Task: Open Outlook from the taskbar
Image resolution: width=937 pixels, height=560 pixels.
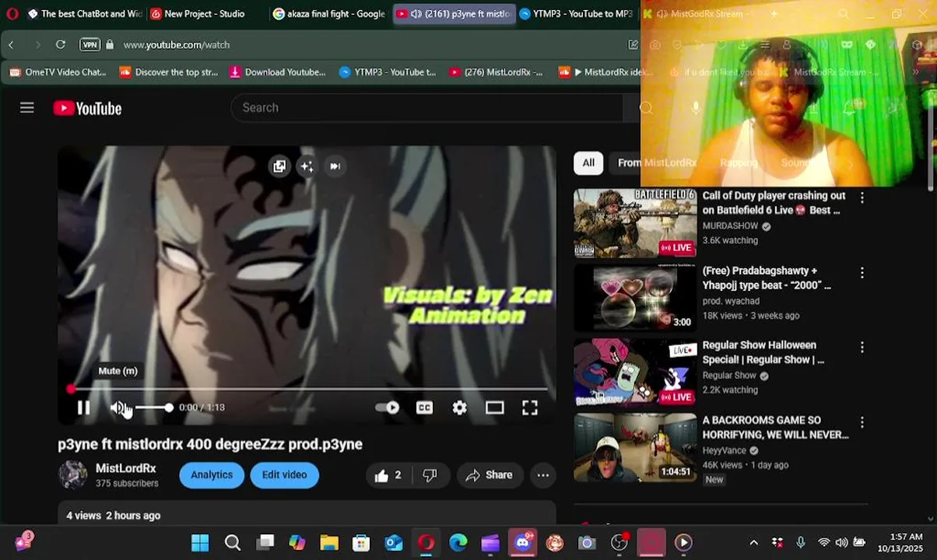Action: [x=394, y=543]
